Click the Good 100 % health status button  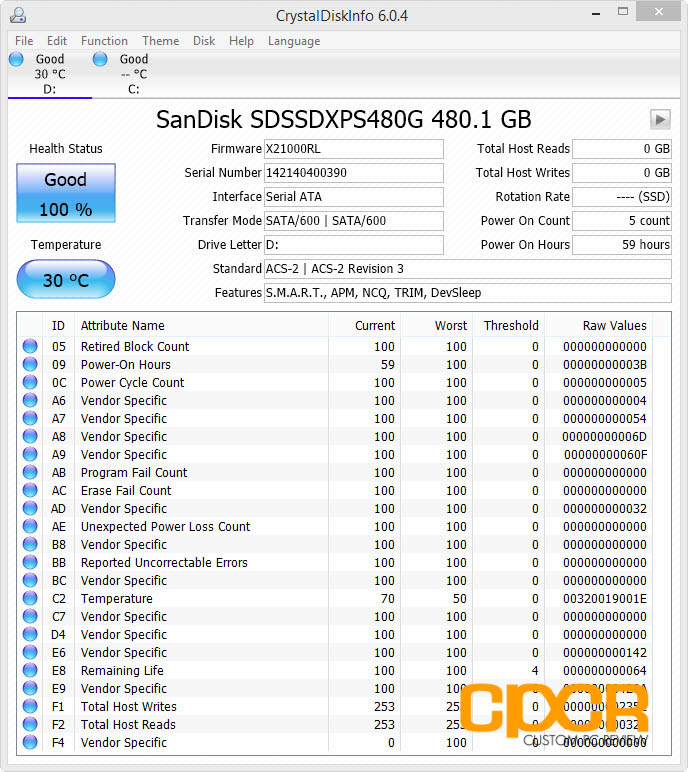point(66,193)
